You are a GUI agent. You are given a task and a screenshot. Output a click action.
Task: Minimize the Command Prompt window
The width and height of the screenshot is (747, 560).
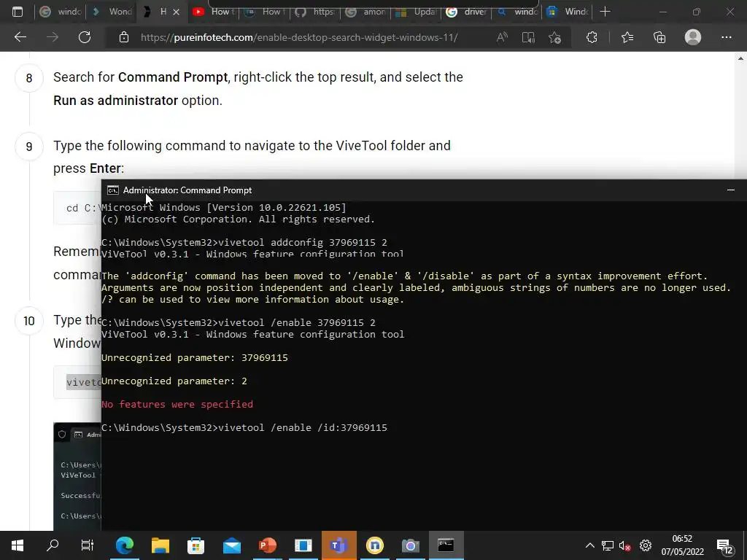tap(730, 190)
